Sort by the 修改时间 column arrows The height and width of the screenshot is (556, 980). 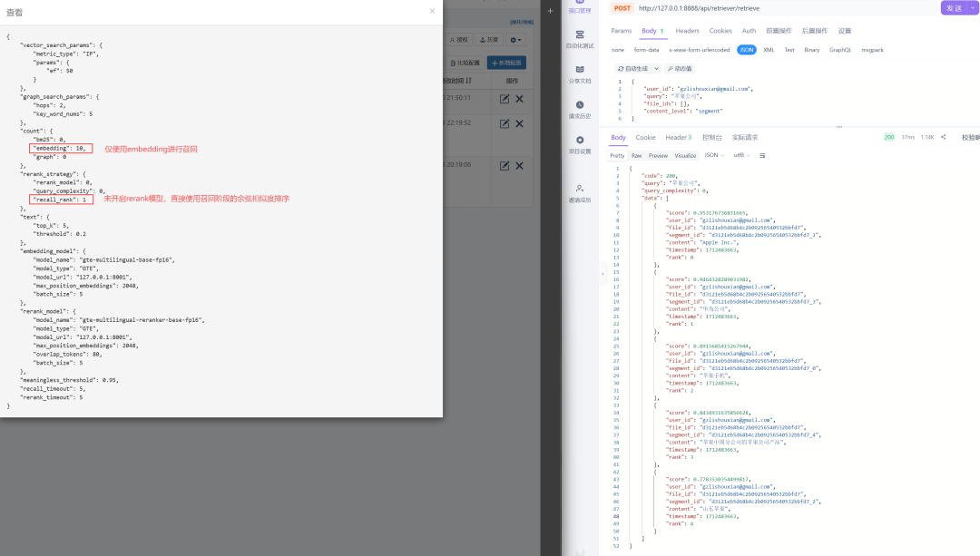[469, 81]
